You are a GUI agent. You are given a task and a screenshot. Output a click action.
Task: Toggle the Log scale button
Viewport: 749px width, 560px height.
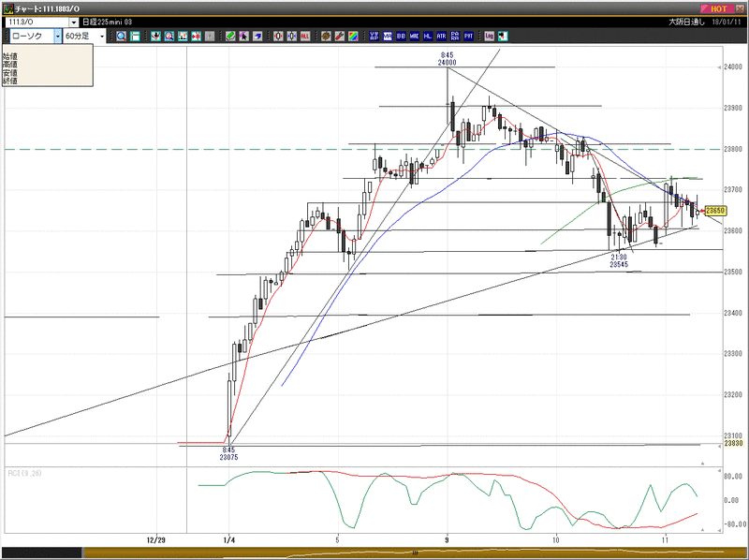click(x=489, y=36)
